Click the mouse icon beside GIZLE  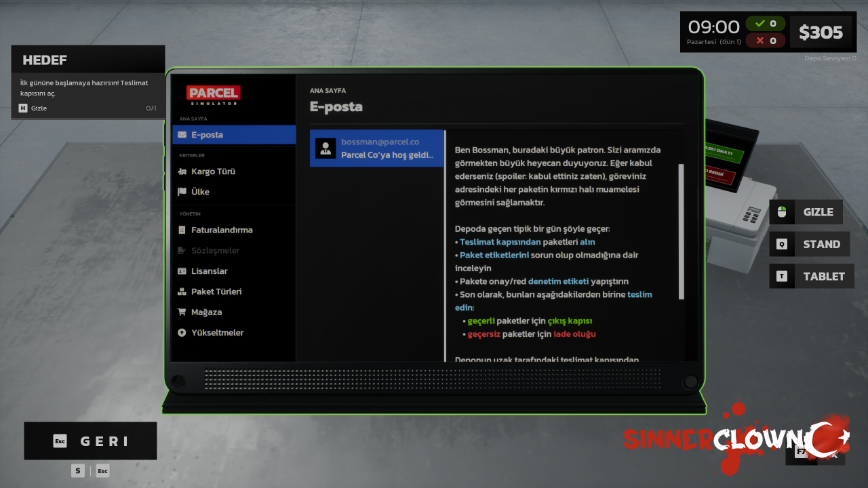[782, 212]
